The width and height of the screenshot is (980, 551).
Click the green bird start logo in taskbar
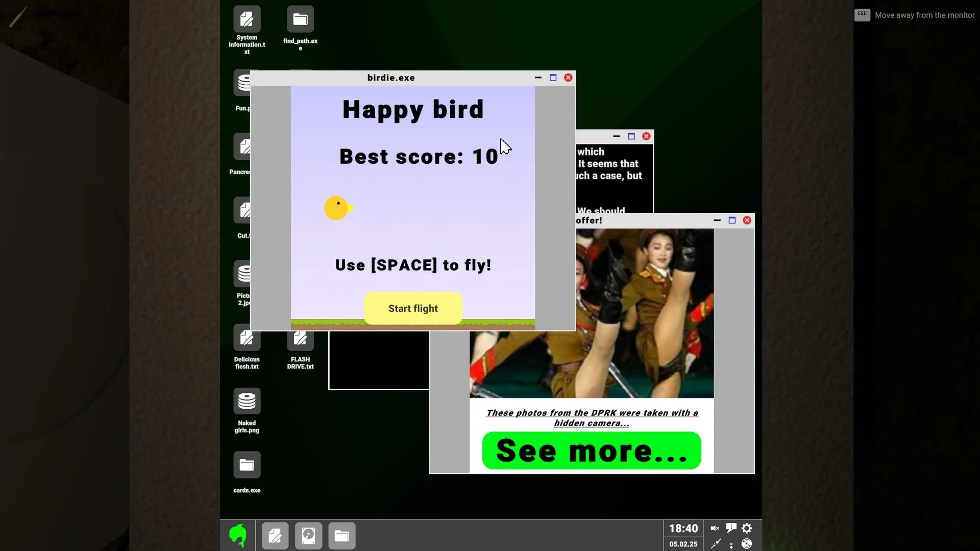238,535
